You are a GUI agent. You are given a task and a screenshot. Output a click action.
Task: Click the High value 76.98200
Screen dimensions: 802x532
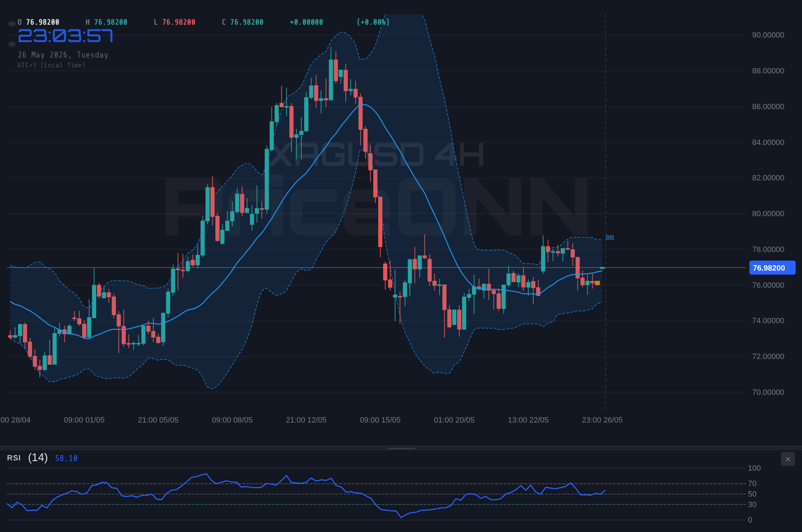pos(111,22)
